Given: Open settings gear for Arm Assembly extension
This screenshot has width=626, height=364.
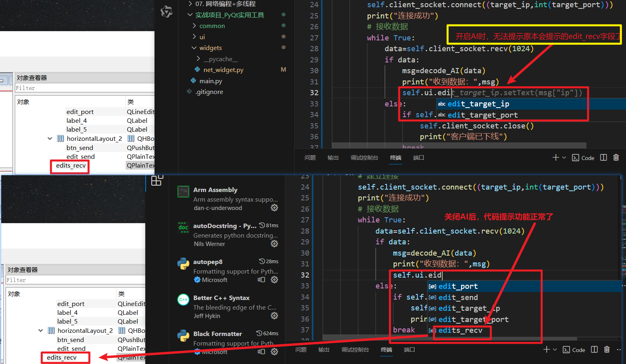Looking at the screenshot, I should pos(274,208).
